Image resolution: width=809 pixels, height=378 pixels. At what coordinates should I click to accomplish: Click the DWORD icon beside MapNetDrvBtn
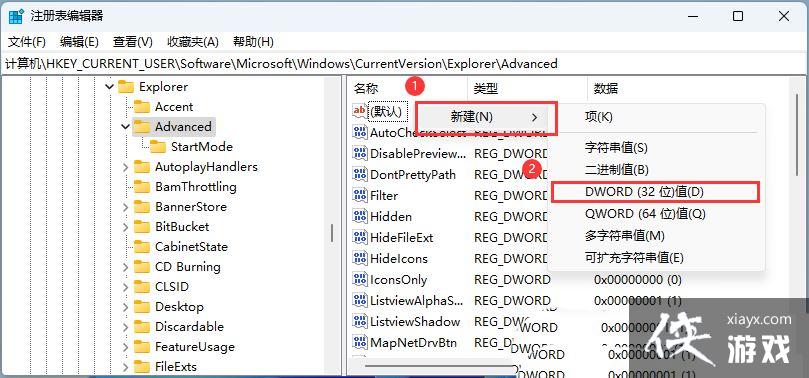point(360,342)
